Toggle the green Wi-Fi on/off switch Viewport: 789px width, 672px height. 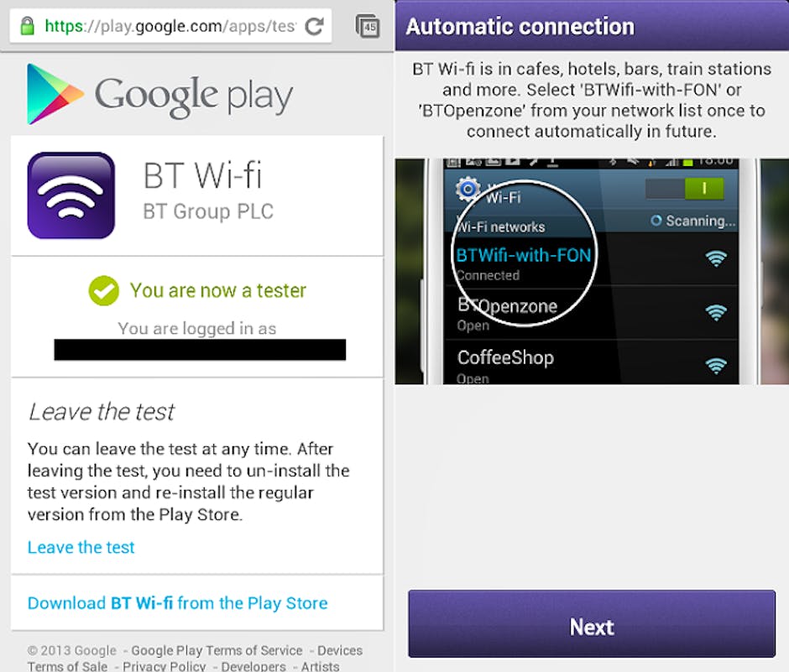tap(685, 189)
